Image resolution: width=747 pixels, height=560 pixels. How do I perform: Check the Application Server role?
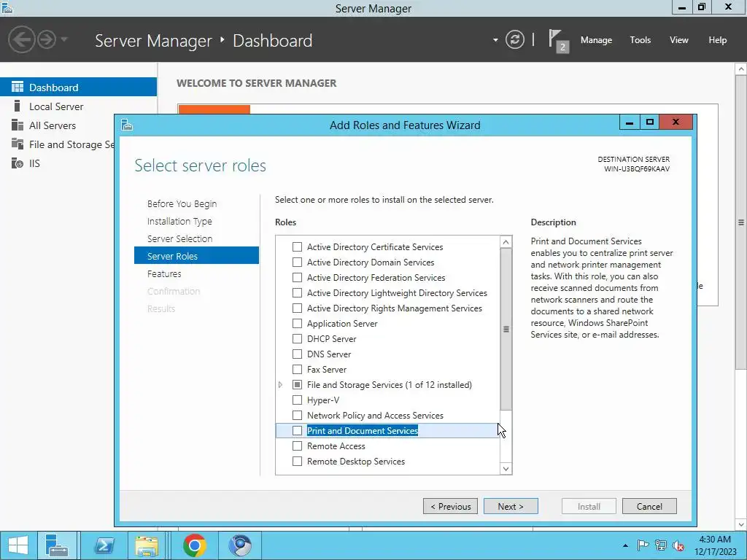pyautogui.click(x=297, y=323)
